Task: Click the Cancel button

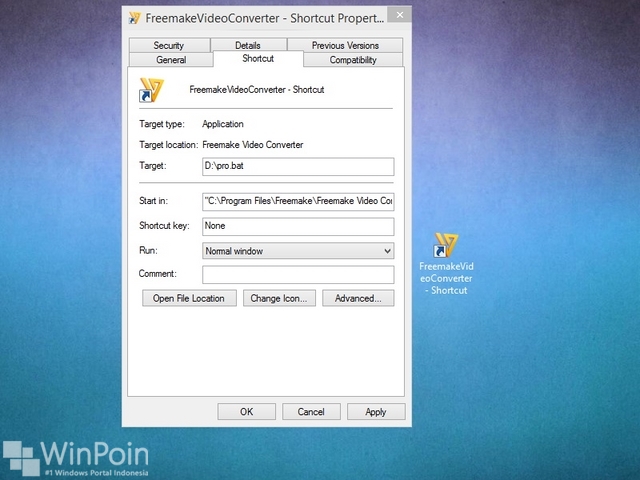Action: click(311, 412)
